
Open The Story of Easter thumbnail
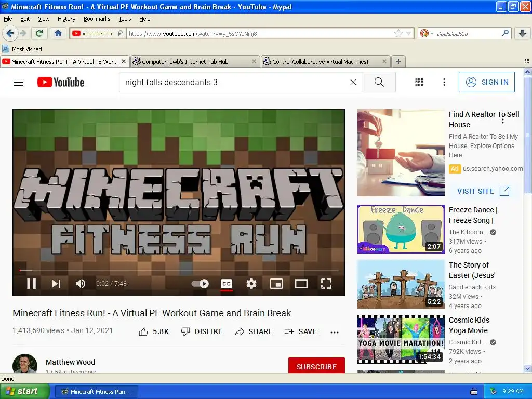(x=401, y=284)
